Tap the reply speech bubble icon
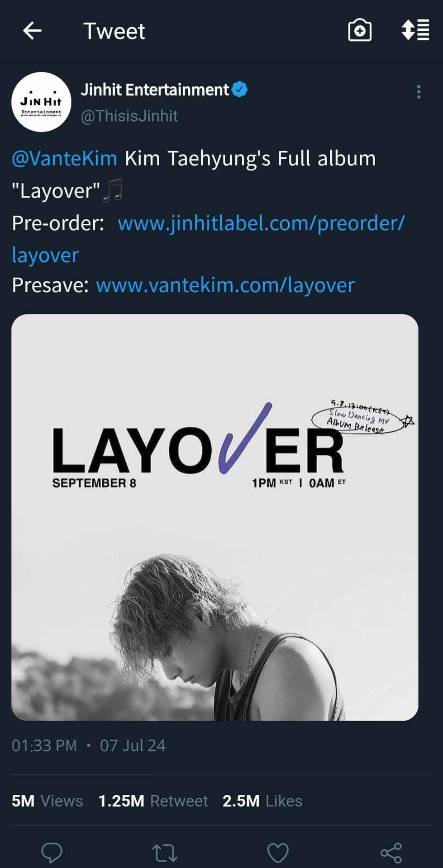 point(52,853)
